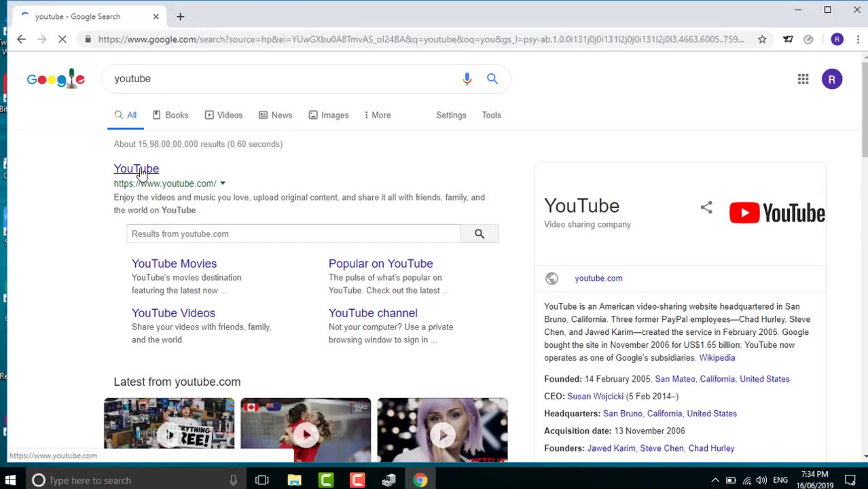Click the ENG language indicator
The image size is (868, 489).
tap(780, 480)
